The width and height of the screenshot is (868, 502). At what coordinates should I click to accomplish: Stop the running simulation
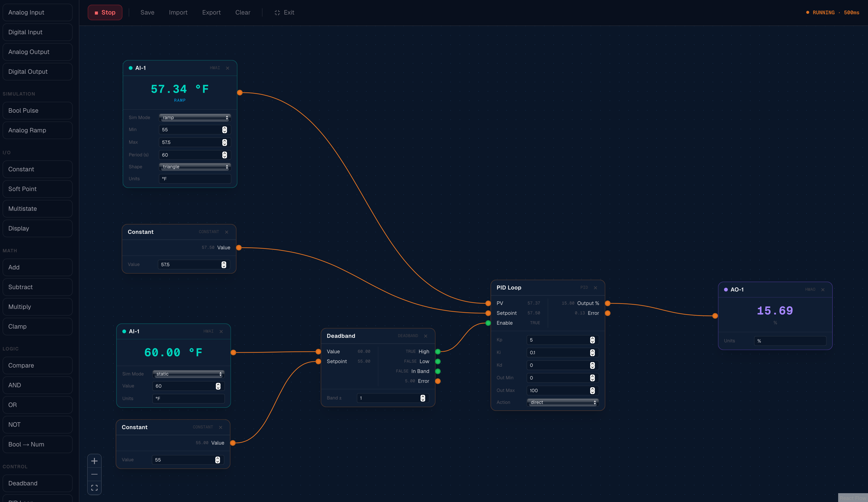(x=105, y=12)
